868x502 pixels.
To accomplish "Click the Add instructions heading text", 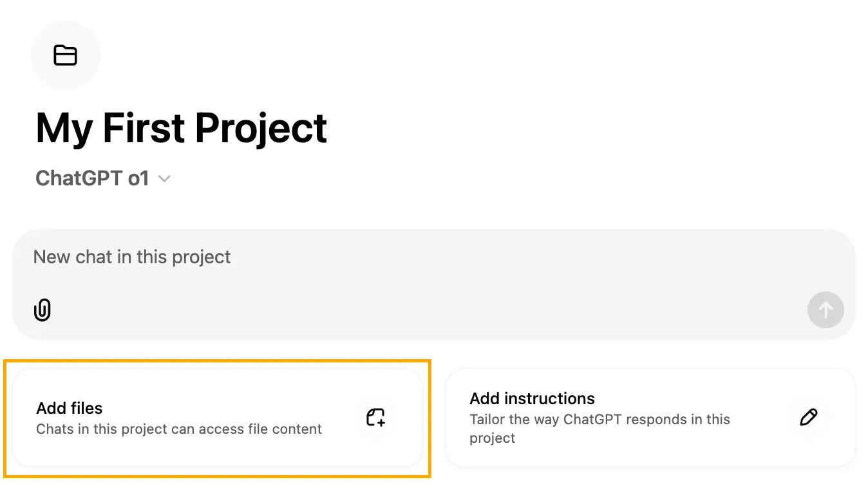I will click(532, 399).
